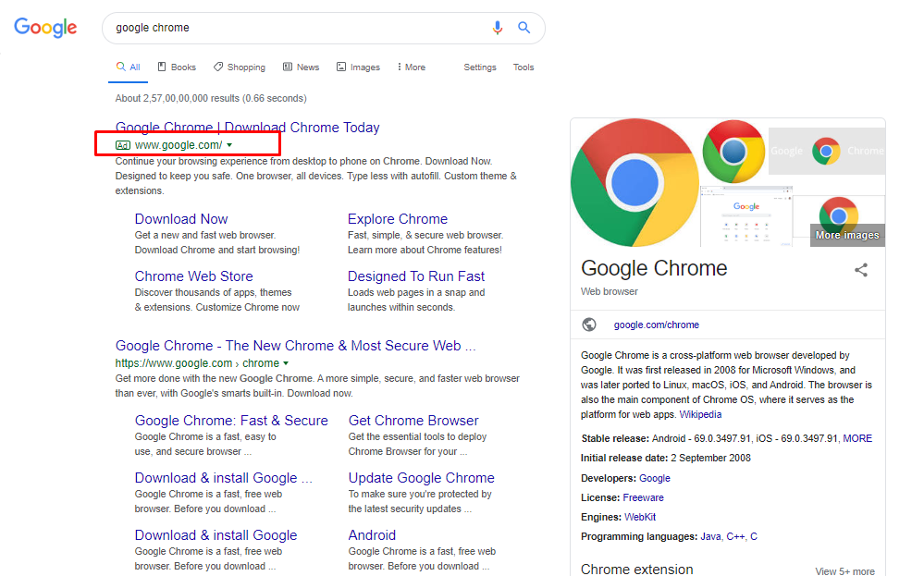
Task: Open the Wikipedia source link
Action: (x=700, y=414)
